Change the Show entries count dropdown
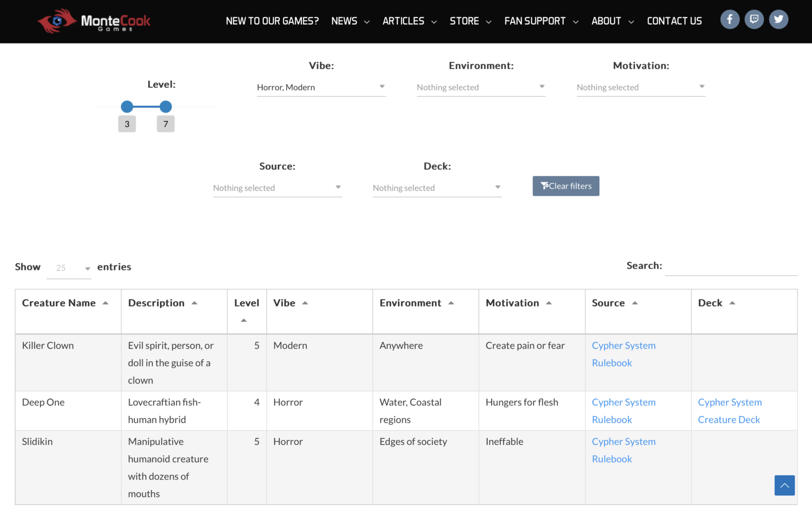Screen dimensions: 812x512 pos(69,268)
